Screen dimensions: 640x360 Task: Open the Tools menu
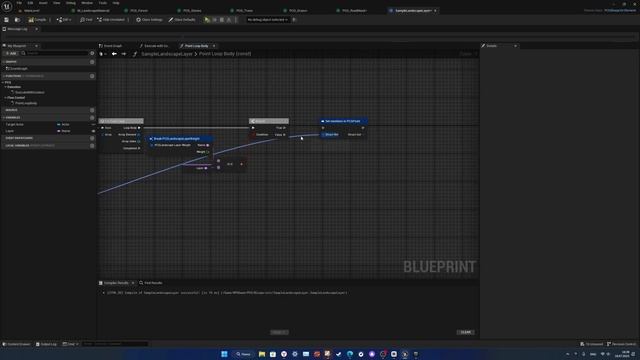point(103,3)
